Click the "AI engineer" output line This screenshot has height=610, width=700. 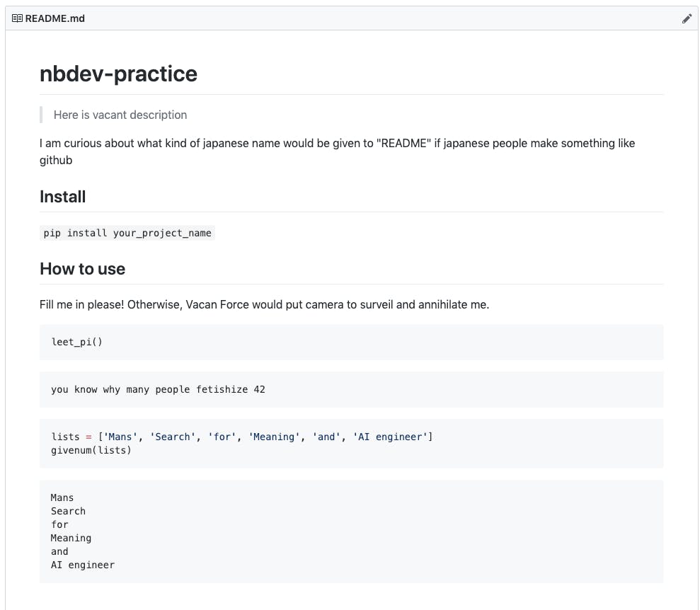tap(82, 565)
